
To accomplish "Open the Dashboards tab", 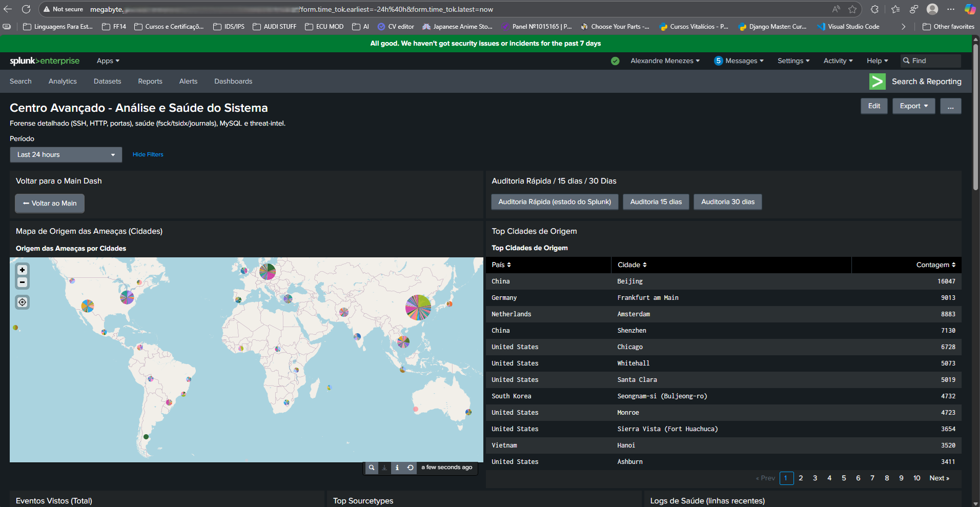I will point(233,82).
